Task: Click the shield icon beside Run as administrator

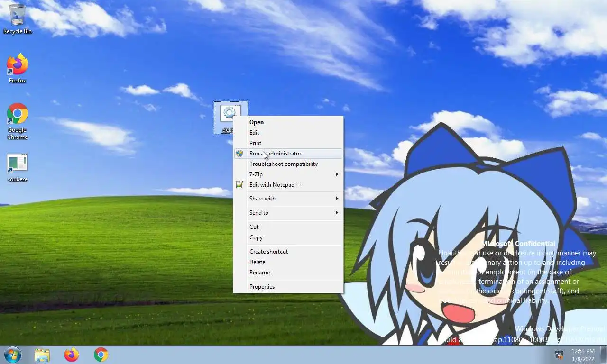Action: [239, 154]
